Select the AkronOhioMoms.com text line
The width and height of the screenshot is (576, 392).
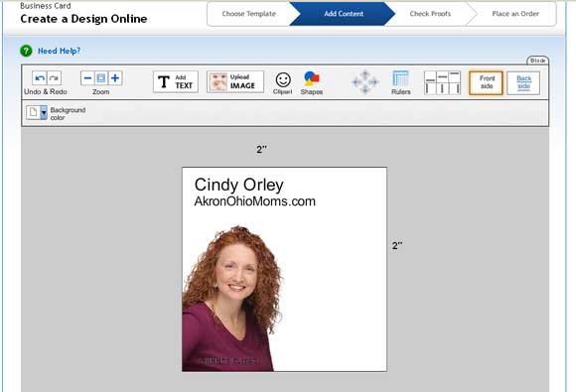click(254, 201)
